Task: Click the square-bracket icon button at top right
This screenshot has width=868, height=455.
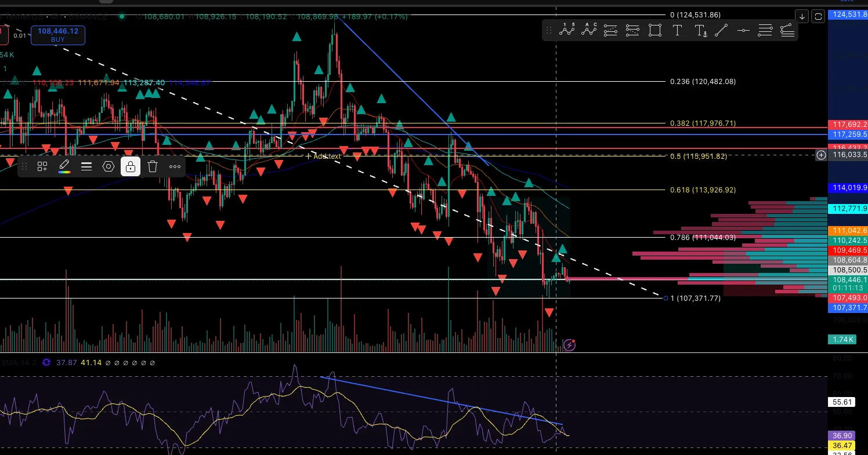Action: click(x=818, y=16)
